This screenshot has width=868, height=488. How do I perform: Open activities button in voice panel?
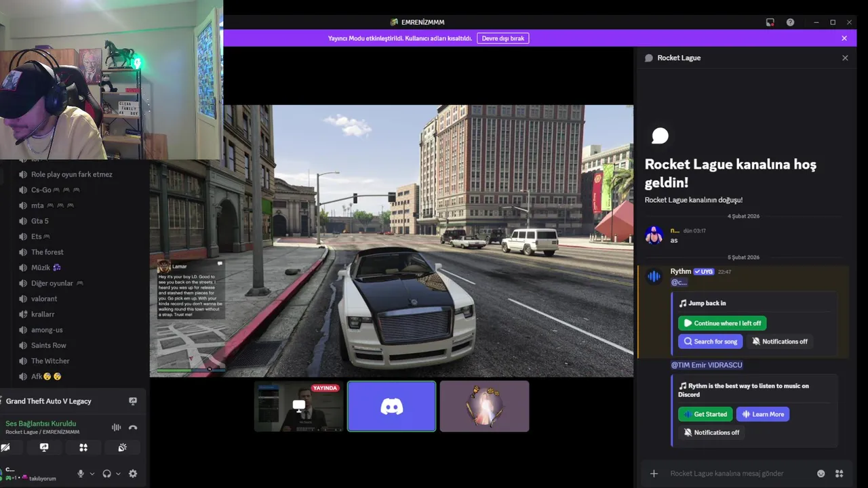[x=83, y=447]
